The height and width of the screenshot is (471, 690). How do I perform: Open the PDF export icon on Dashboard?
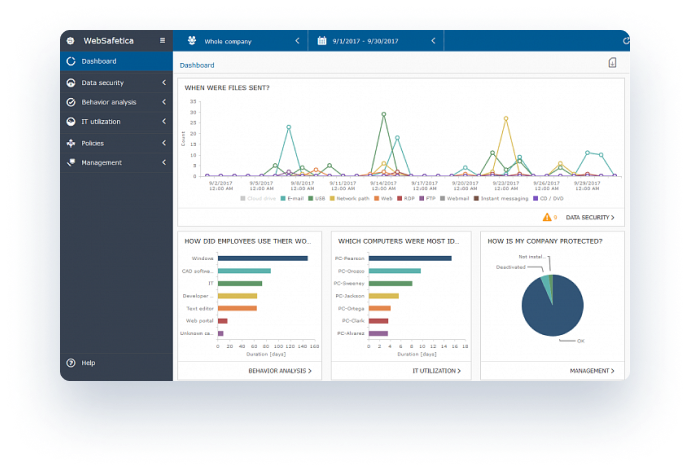point(612,64)
